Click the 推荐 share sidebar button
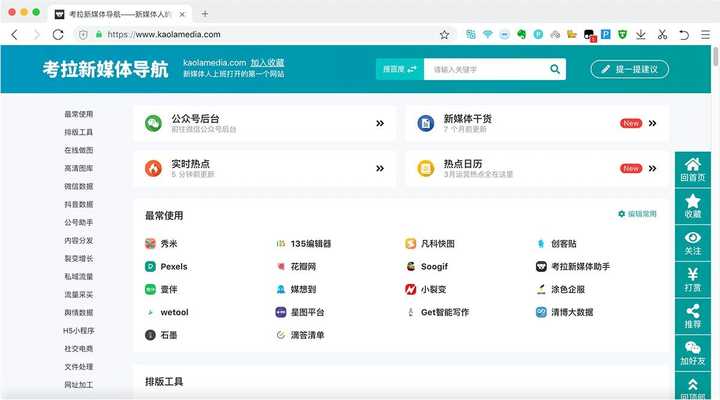Image resolution: width=720 pixels, height=400 pixels. coord(692,316)
